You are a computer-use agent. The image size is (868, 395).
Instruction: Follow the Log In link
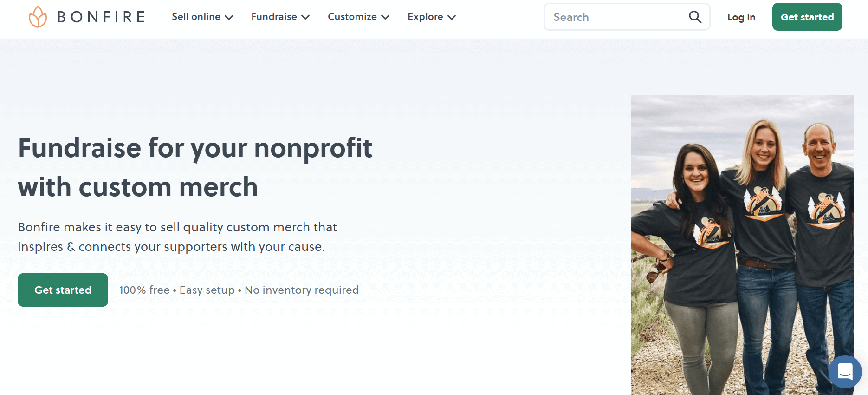coord(741,17)
